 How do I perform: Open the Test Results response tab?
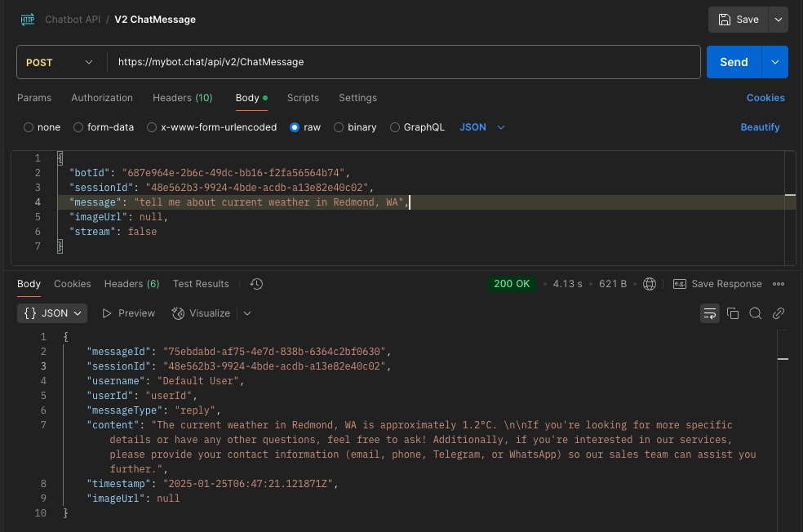click(x=201, y=284)
